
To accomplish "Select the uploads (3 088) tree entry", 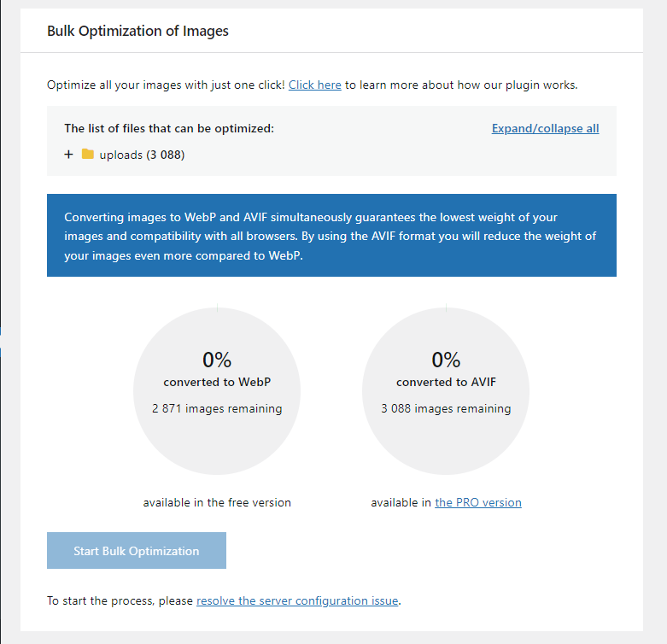I will (142, 155).
